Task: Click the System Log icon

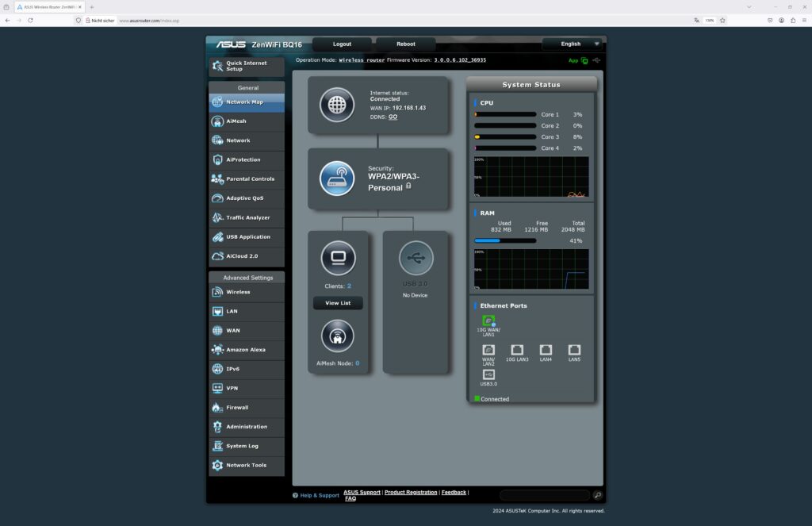Action: click(217, 446)
